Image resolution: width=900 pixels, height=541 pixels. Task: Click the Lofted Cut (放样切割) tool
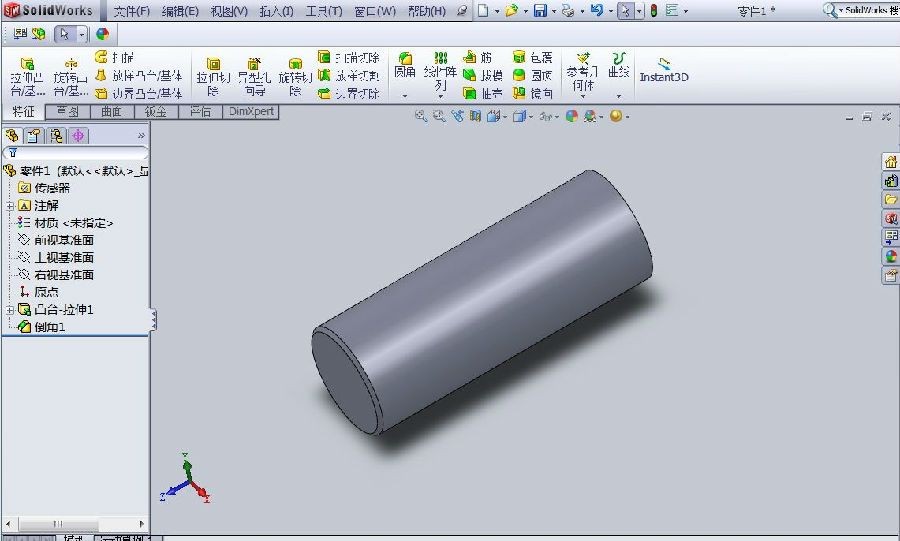pos(348,75)
